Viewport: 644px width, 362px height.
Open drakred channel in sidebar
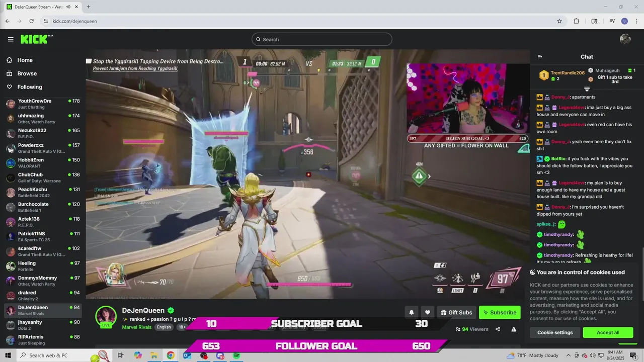[x=43, y=296]
